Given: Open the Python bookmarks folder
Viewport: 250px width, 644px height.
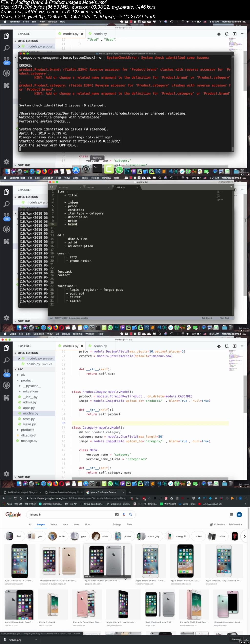Looking at the screenshot, I should pos(31,504).
